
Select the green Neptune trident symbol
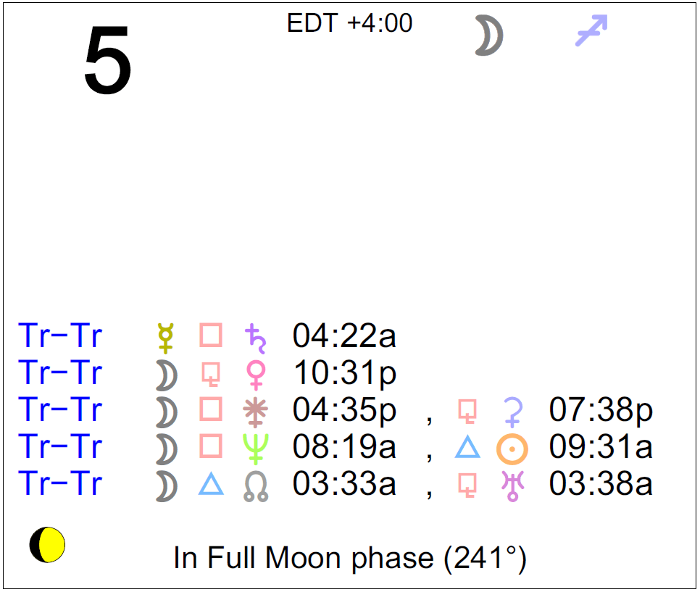point(256,448)
